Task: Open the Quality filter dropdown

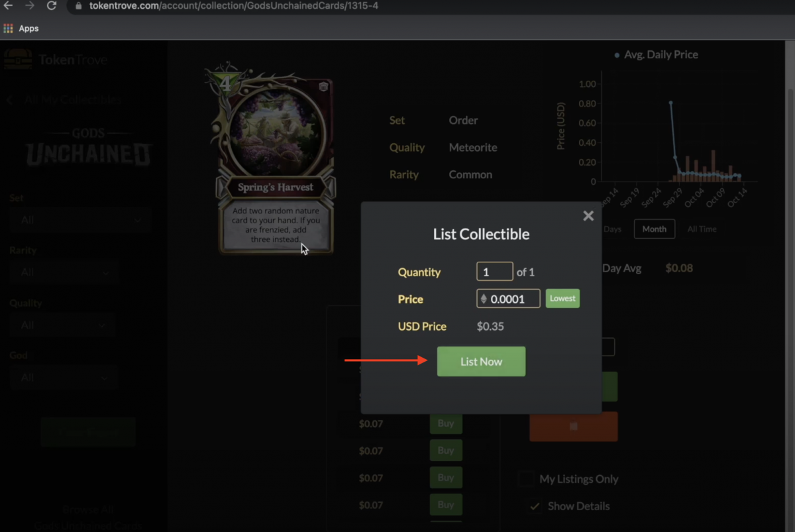Action: pos(62,325)
